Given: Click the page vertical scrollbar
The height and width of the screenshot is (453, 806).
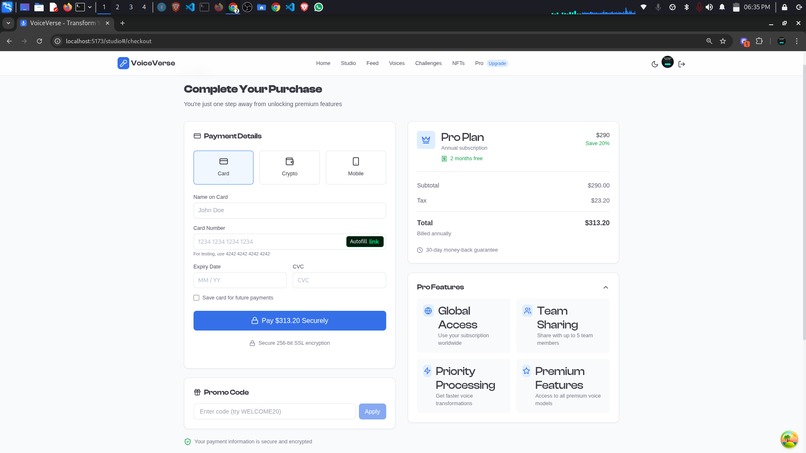Looking at the screenshot, I should coord(803,202).
